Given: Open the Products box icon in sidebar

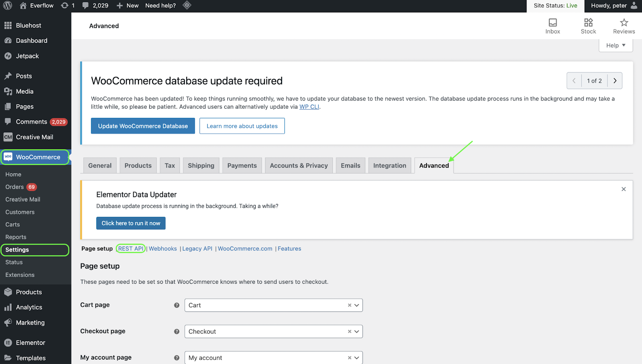Looking at the screenshot, I should point(8,292).
